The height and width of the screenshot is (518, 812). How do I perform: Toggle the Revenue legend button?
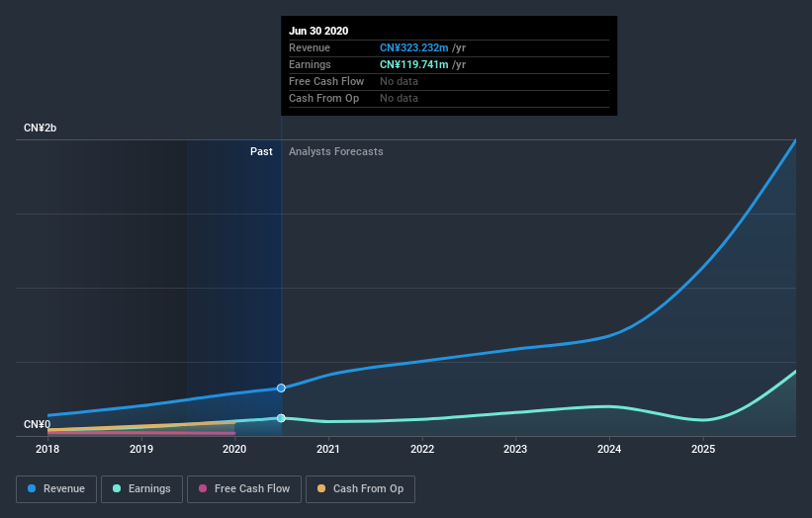56,489
